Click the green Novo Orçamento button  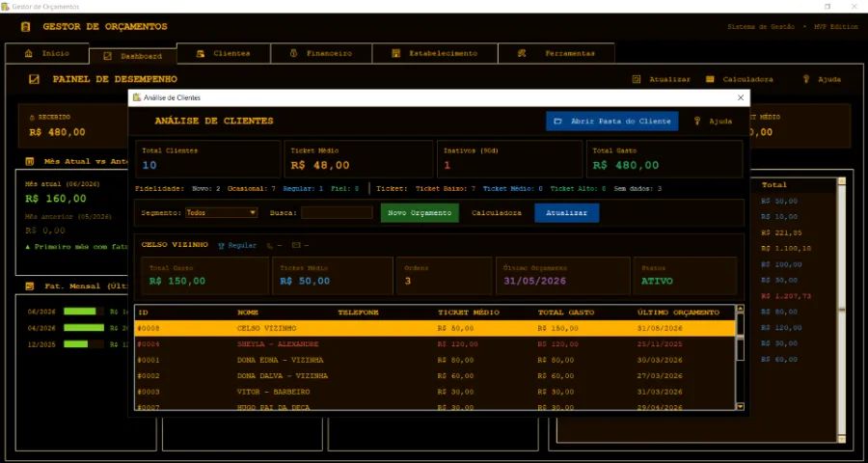click(x=420, y=213)
